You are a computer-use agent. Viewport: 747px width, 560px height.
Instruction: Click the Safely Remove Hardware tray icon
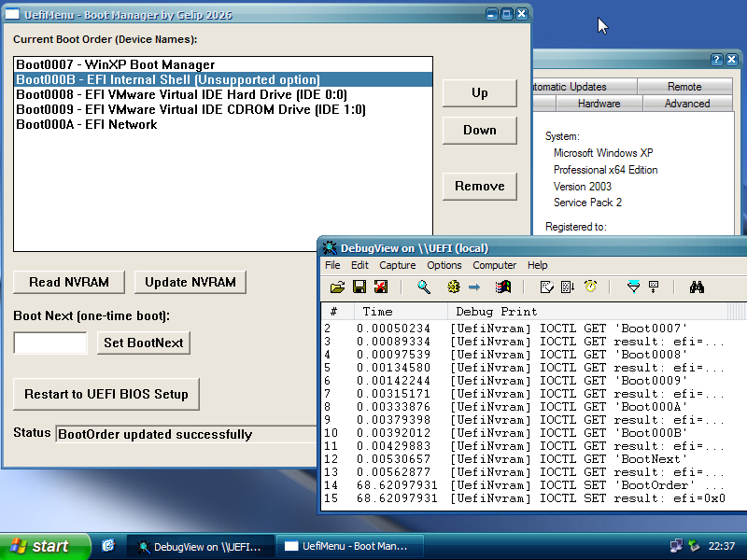tap(694, 546)
